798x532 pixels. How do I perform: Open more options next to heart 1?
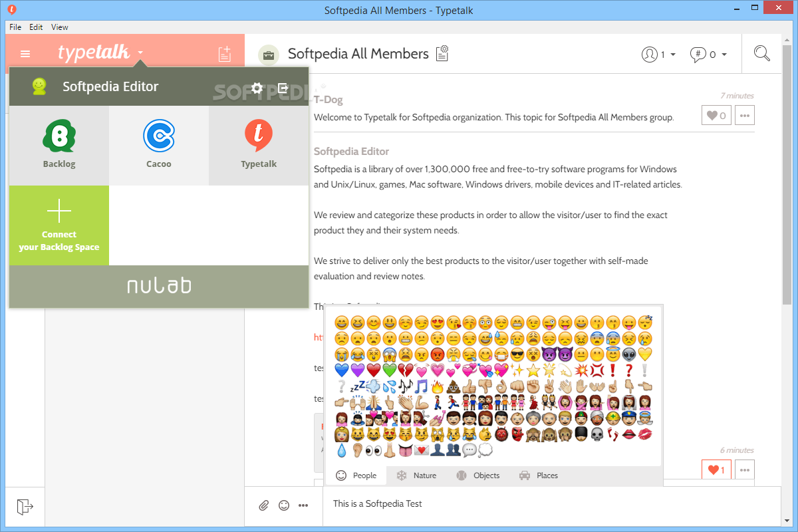[745, 469]
